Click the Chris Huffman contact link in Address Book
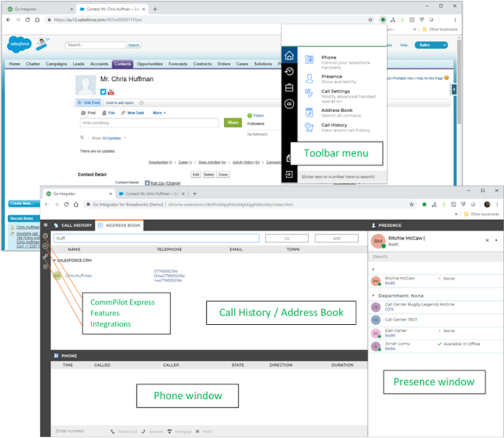 point(79,276)
